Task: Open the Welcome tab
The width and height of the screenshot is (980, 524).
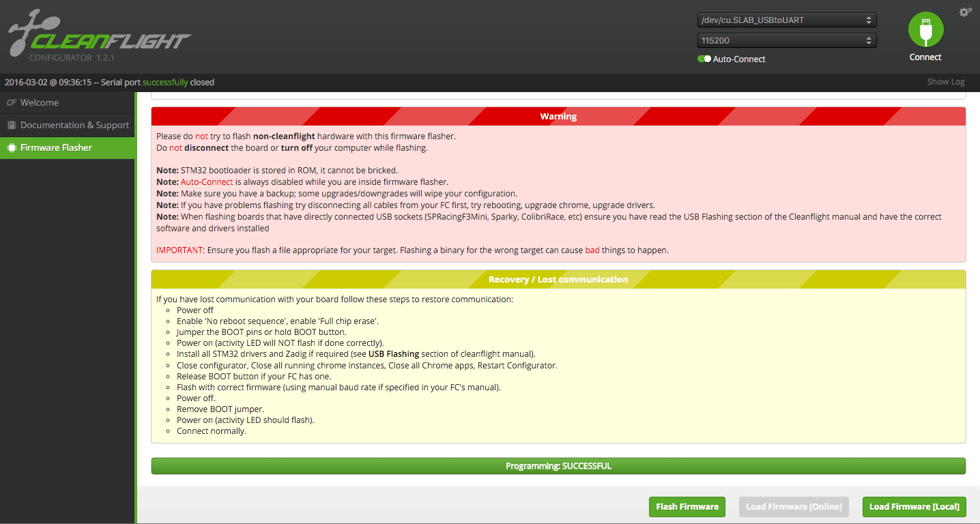Action: click(40, 102)
